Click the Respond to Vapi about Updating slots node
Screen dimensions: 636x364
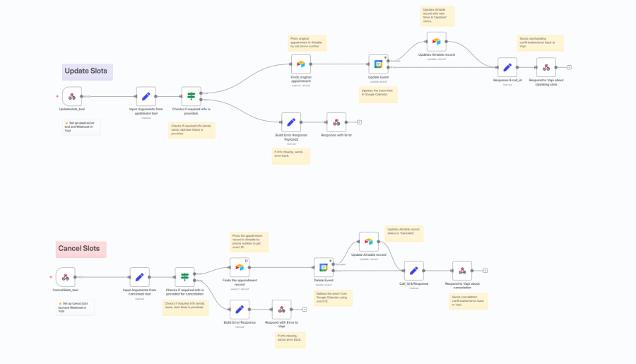(546, 67)
